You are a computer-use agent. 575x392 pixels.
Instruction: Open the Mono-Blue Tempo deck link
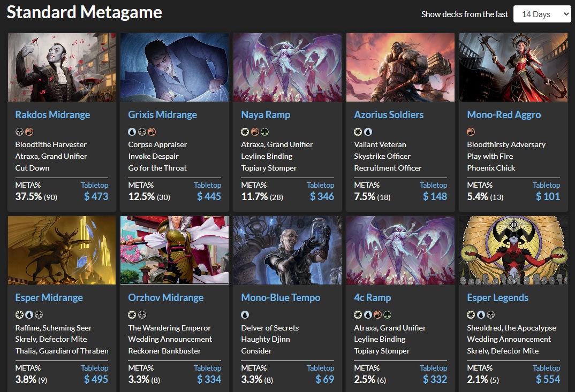pos(281,297)
